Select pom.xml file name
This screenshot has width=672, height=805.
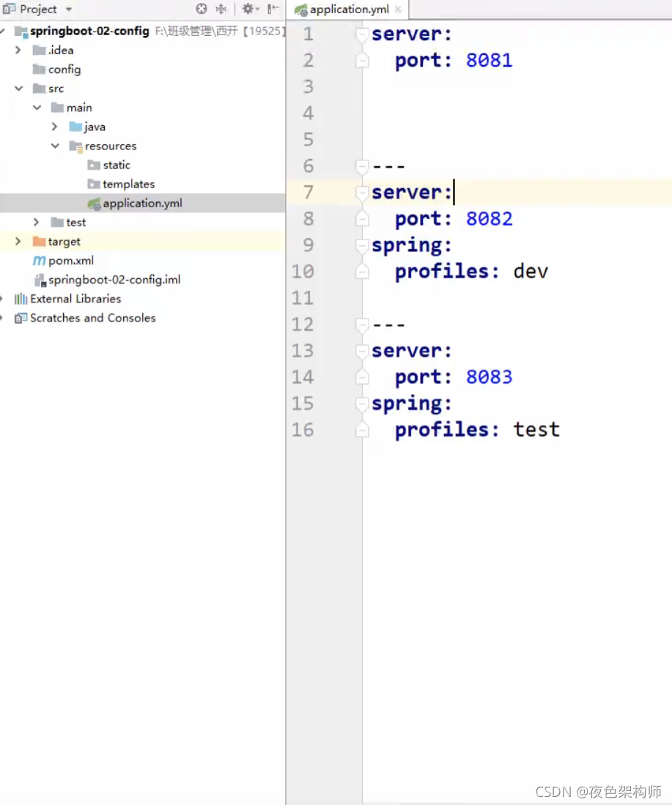tap(71, 261)
